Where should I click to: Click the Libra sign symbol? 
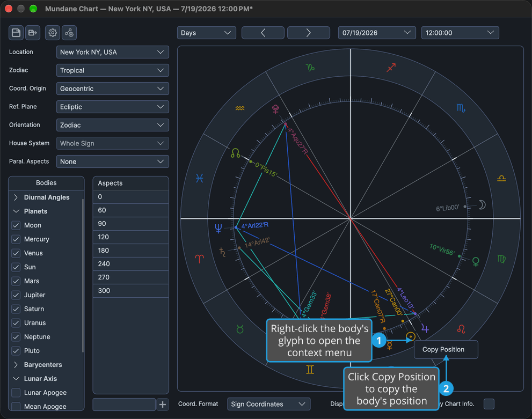click(501, 178)
